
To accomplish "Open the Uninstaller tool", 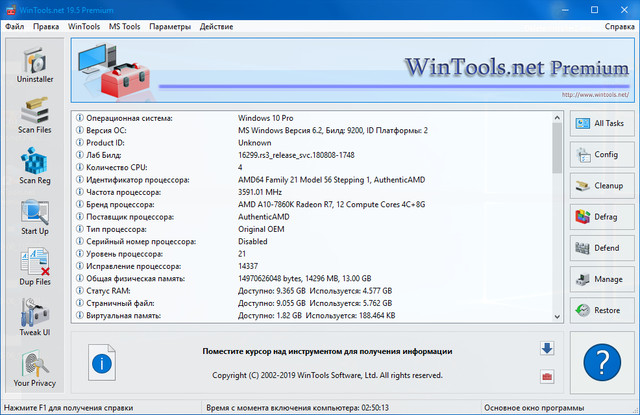I will [x=34, y=67].
